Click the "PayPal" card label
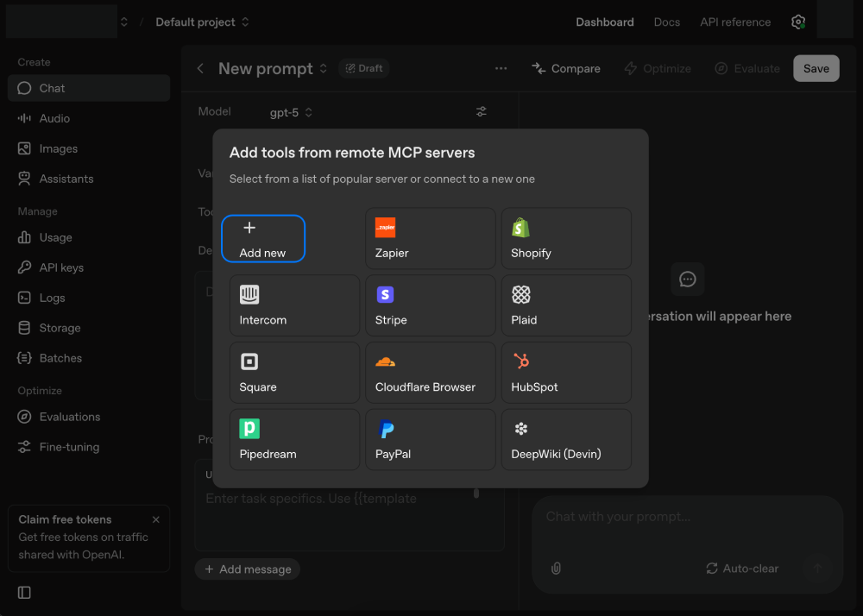This screenshot has width=863, height=616. click(393, 455)
